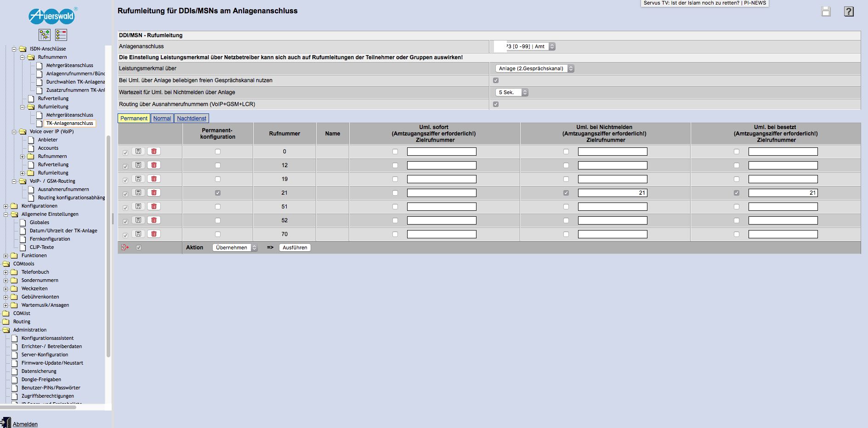Screen dimensions: 868x428
Task: Expand the Konfigurationen tree node
Action: click(x=6, y=206)
